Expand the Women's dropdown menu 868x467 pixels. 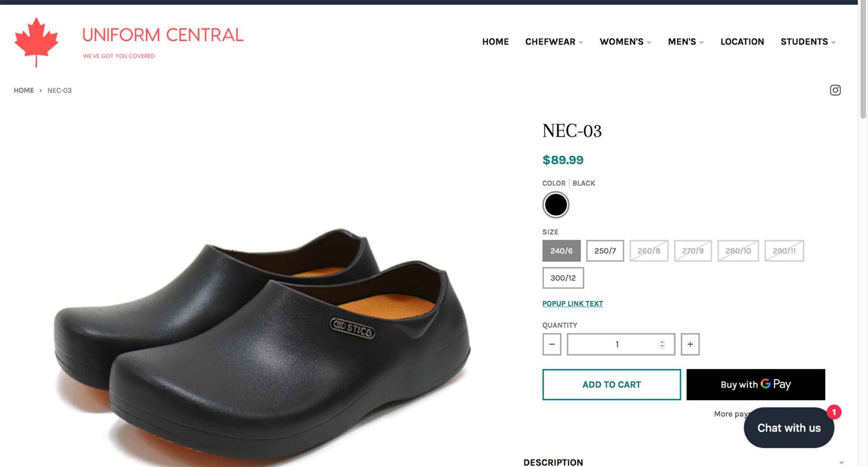click(x=625, y=41)
